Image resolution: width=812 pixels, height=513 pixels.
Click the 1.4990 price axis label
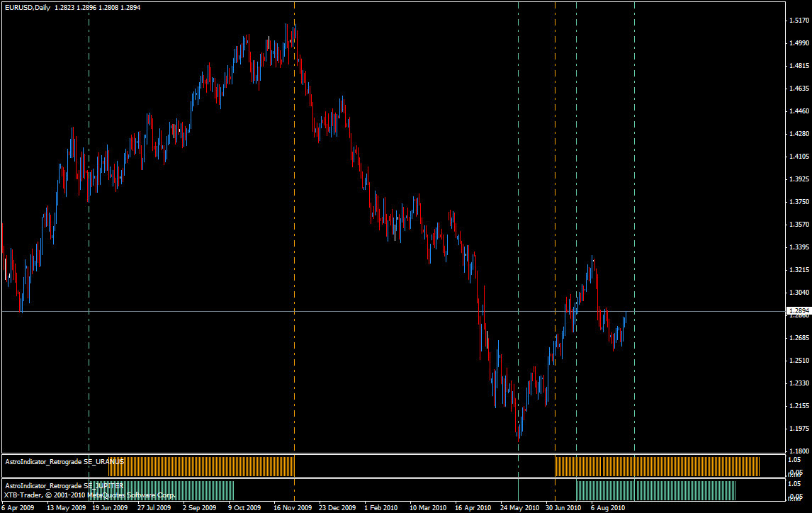(x=799, y=43)
